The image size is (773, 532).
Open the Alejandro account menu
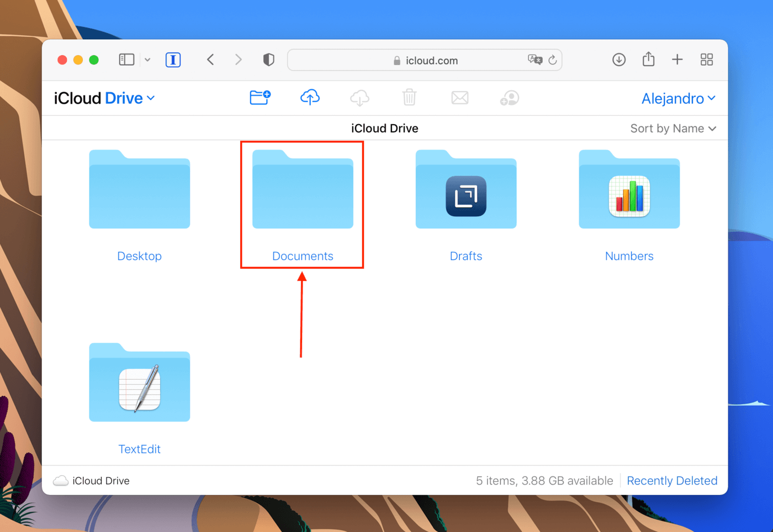pyautogui.click(x=679, y=99)
